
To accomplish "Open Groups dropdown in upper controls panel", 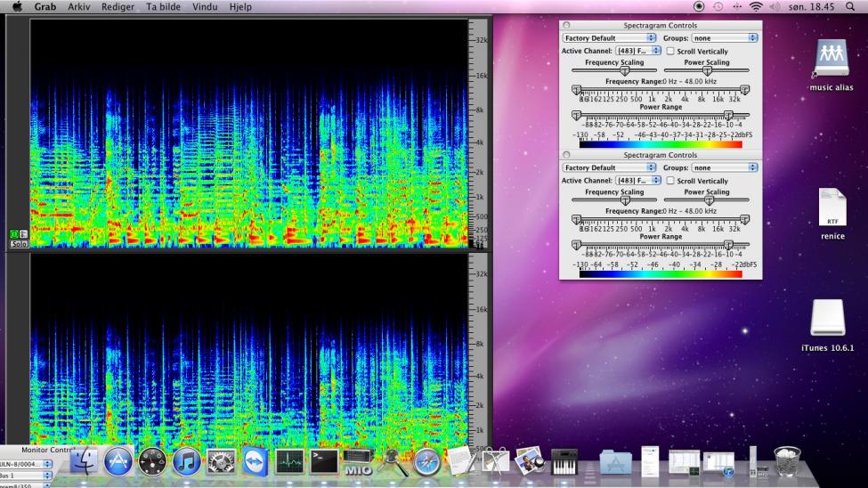I will (x=725, y=38).
